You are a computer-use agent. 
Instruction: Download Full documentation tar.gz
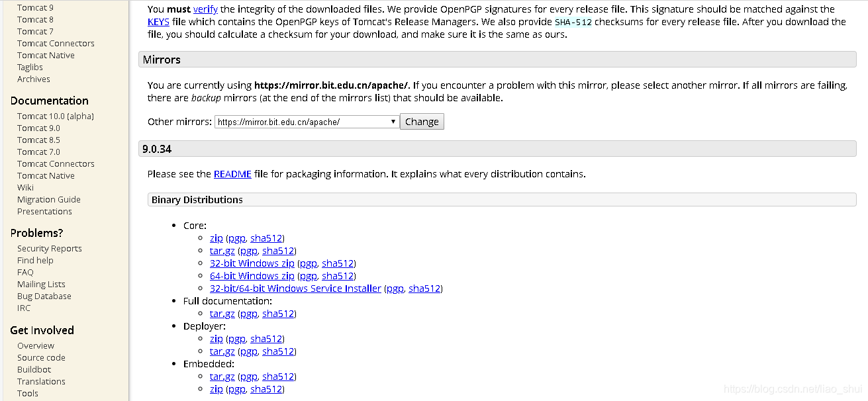[x=222, y=314]
